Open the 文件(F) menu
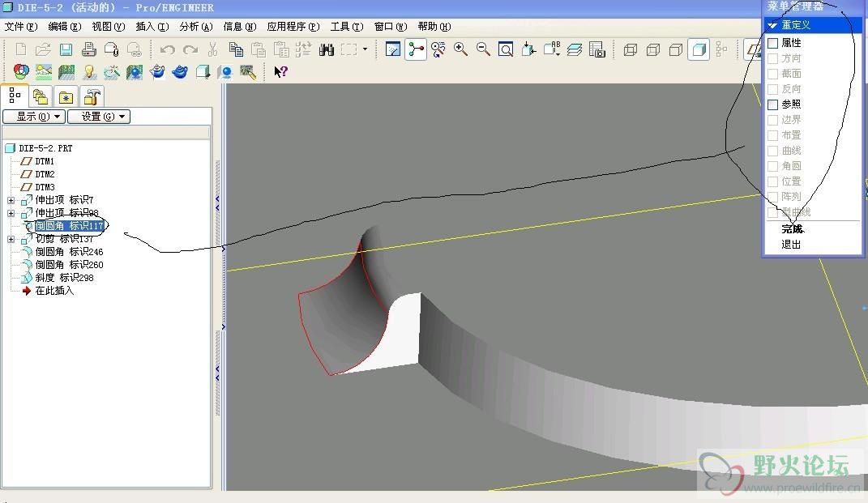The image size is (868, 503). (x=21, y=27)
